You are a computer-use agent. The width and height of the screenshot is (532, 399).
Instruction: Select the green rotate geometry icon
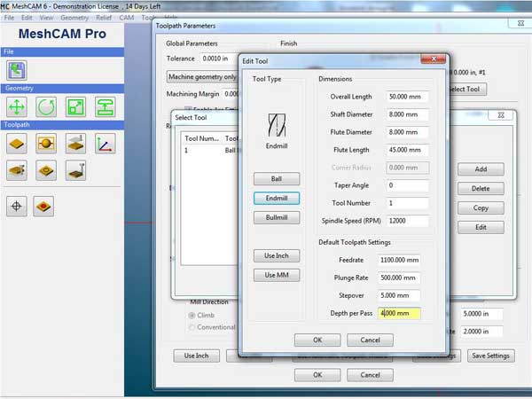(46, 107)
